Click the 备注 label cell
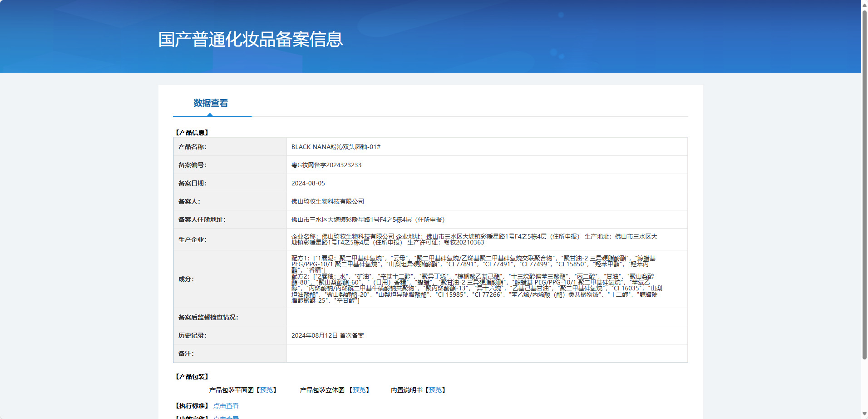 point(230,354)
